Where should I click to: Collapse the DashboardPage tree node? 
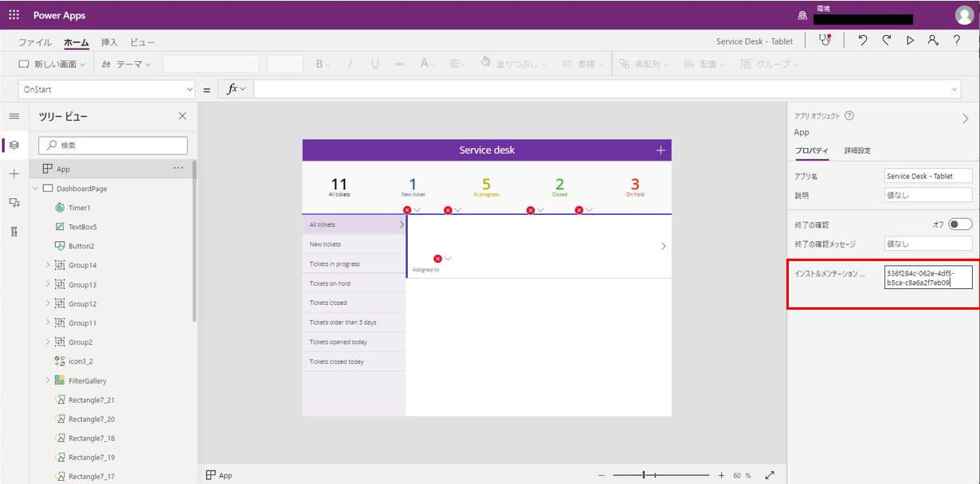[x=35, y=189]
